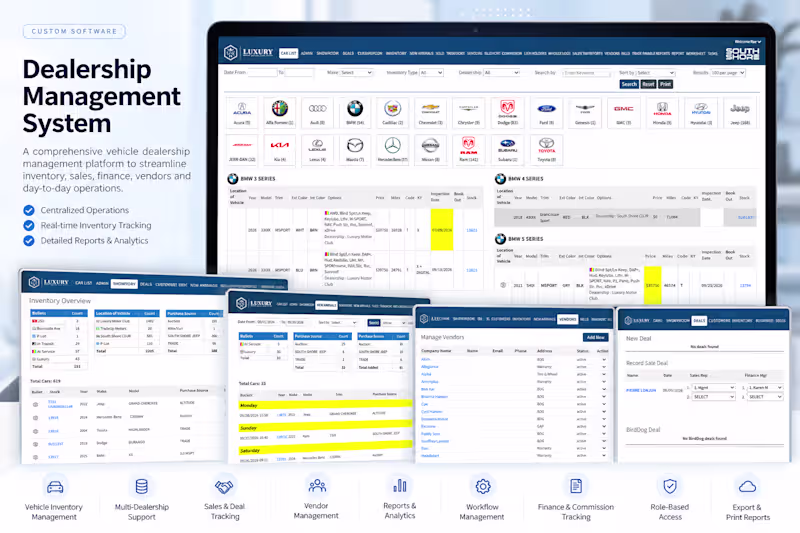Select the Toyota brand logo tile
The image size is (800, 533).
tap(546, 149)
